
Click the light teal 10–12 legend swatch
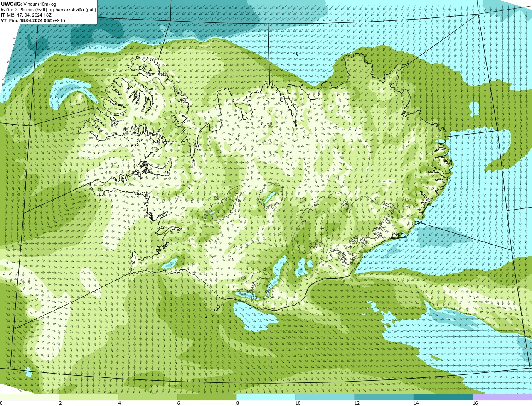(325, 397)
